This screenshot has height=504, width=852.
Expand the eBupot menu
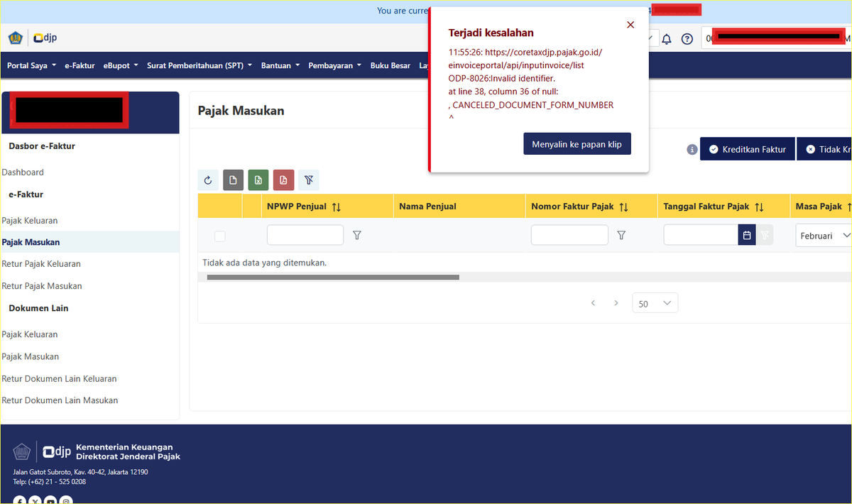point(121,65)
